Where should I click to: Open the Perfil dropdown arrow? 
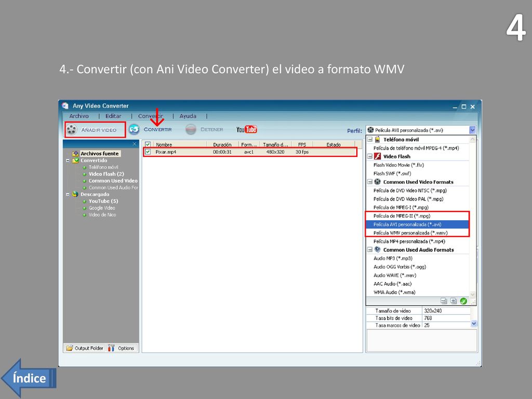tap(472, 130)
